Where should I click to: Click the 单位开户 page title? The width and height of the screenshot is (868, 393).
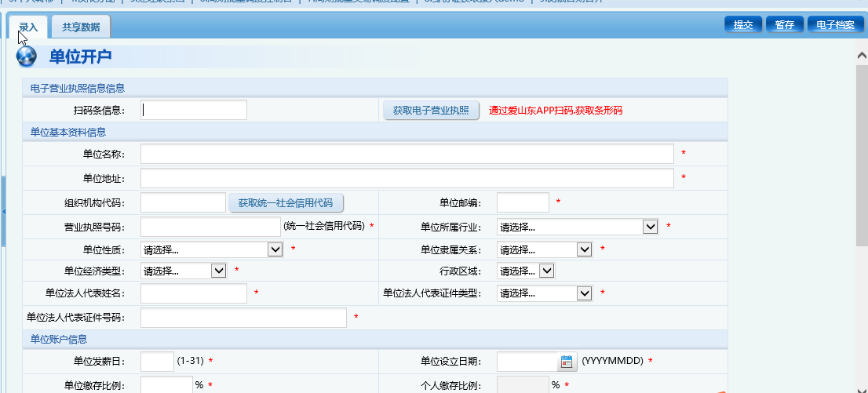80,56
